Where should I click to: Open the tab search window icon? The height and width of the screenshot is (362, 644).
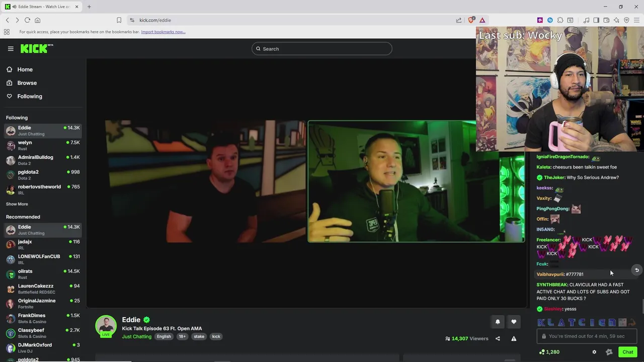point(570,20)
